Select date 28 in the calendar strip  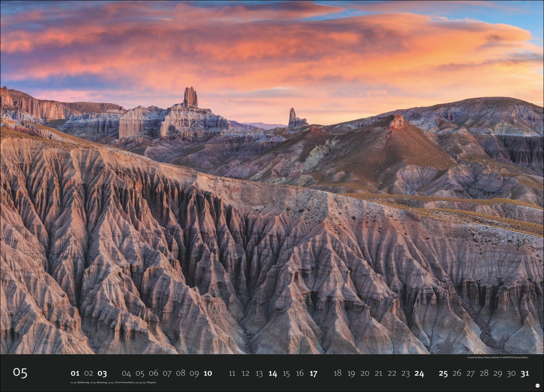coord(484,373)
